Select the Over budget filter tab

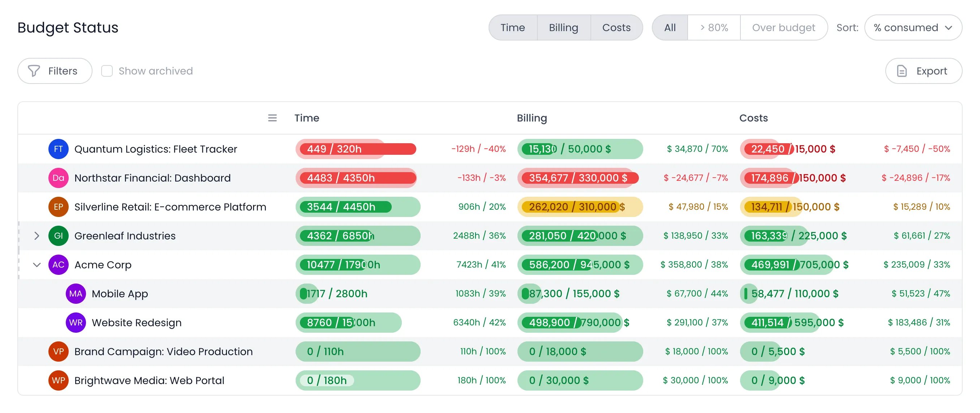783,27
